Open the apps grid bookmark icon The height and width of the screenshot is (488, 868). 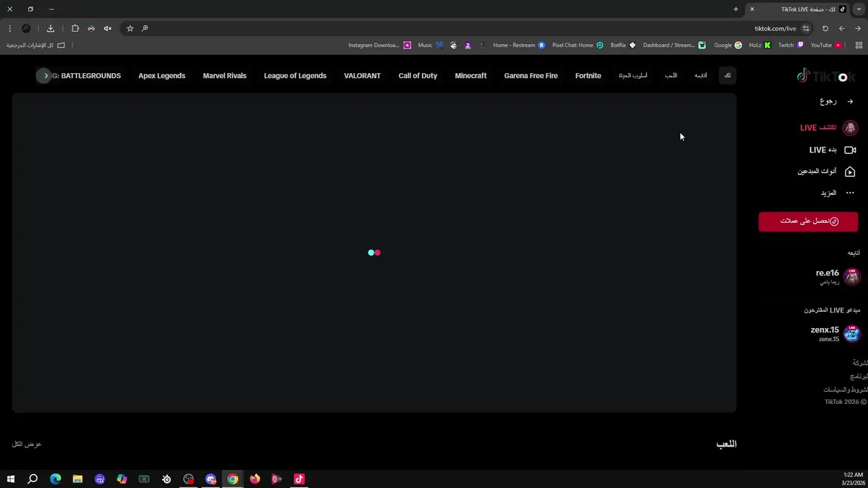859,45
